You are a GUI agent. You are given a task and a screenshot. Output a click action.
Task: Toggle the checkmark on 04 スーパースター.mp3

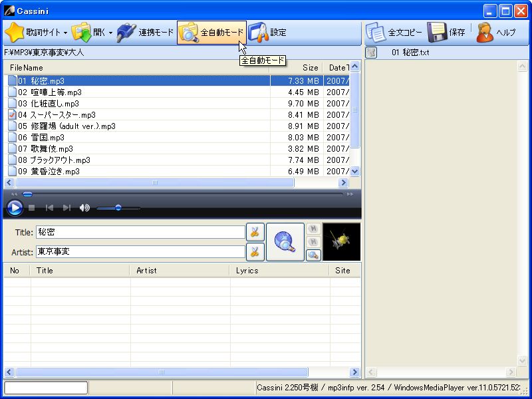(x=12, y=114)
